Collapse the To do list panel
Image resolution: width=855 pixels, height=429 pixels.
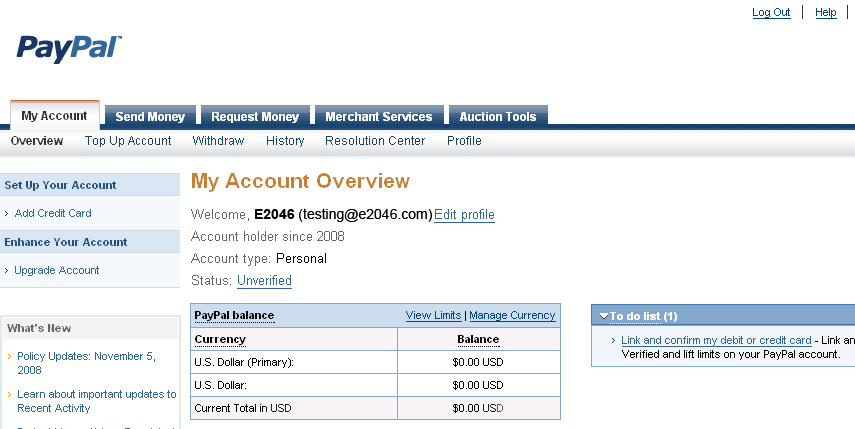click(604, 316)
